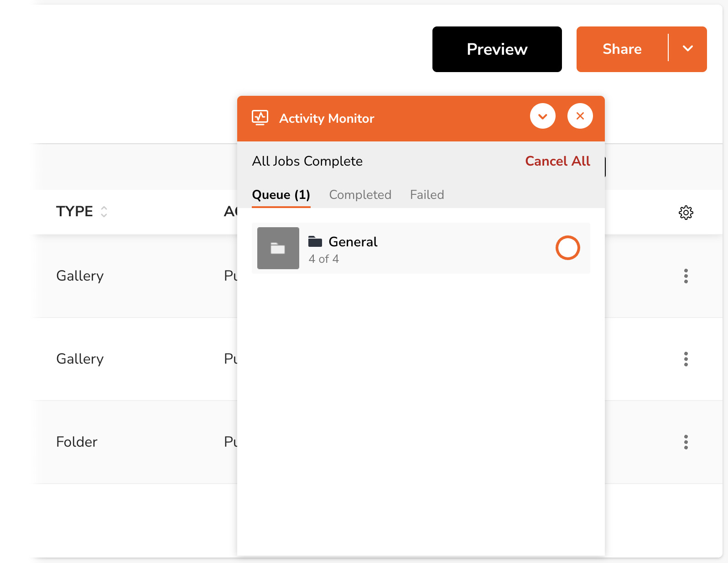728x563 pixels.
Task: Click the Preview button
Action: click(497, 49)
